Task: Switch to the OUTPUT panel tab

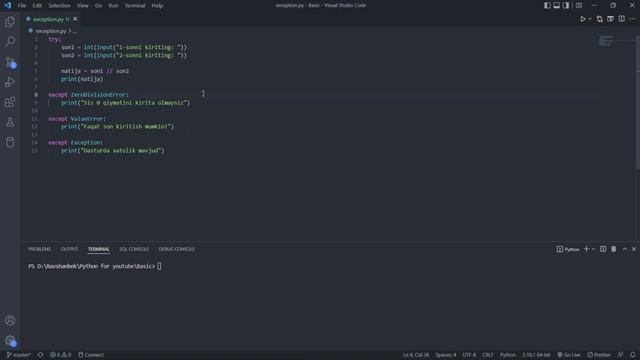Action: pyautogui.click(x=69, y=249)
